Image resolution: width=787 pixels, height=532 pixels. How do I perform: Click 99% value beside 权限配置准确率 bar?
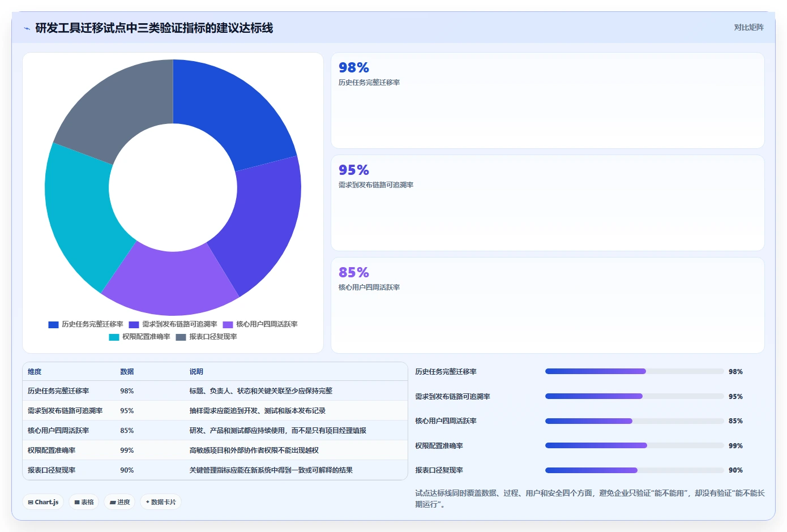(x=735, y=446)
